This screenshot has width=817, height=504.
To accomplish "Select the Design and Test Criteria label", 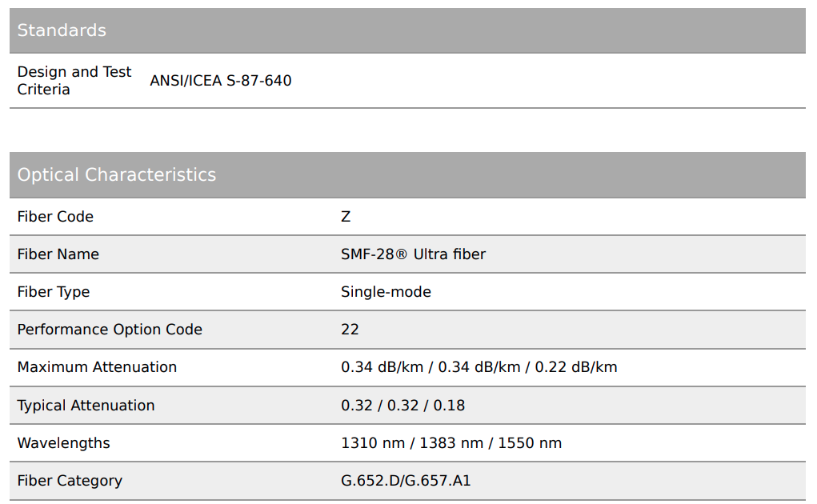I will 74,81.
